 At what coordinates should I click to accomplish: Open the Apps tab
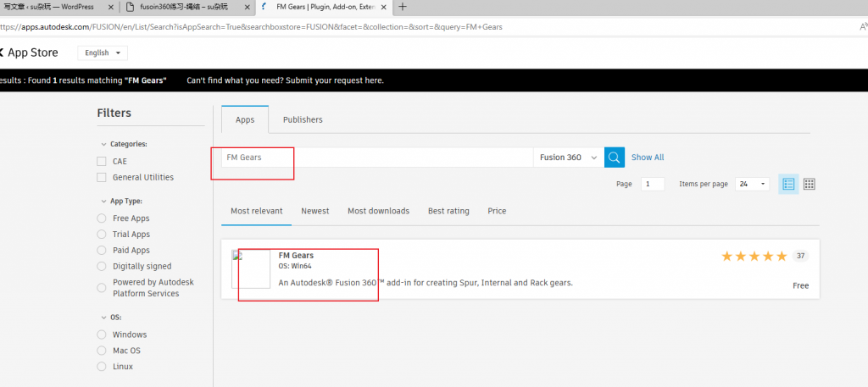245,119
